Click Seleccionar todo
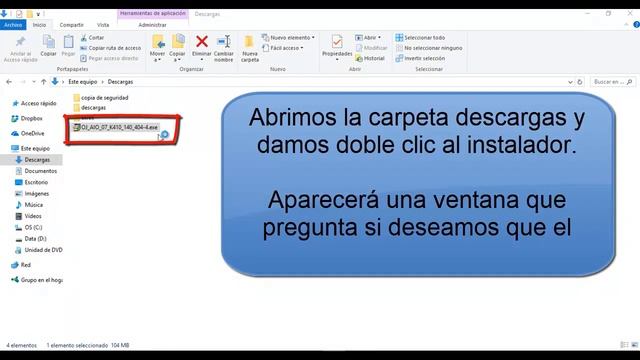640x360 pixels. 420,38
